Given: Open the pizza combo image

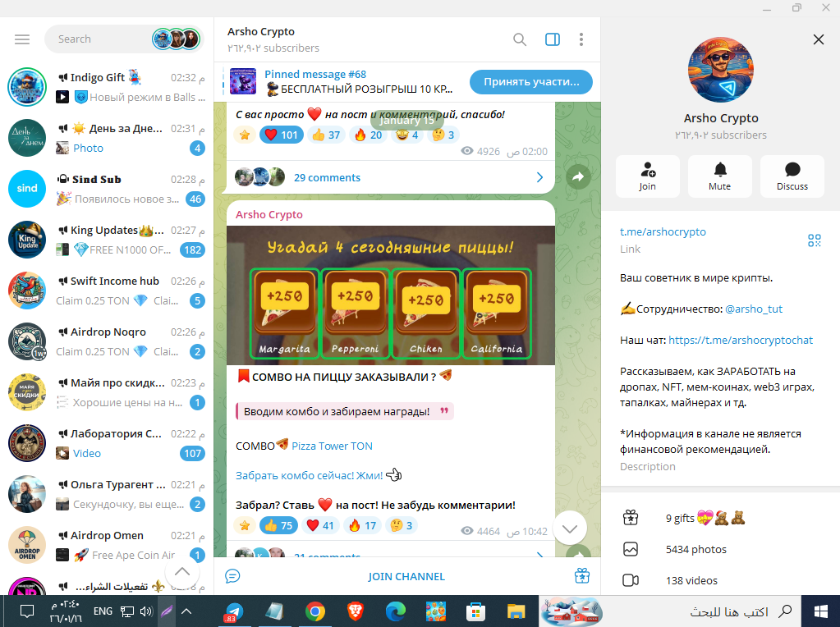Looking at the screenshot, I should click(391, 295).
